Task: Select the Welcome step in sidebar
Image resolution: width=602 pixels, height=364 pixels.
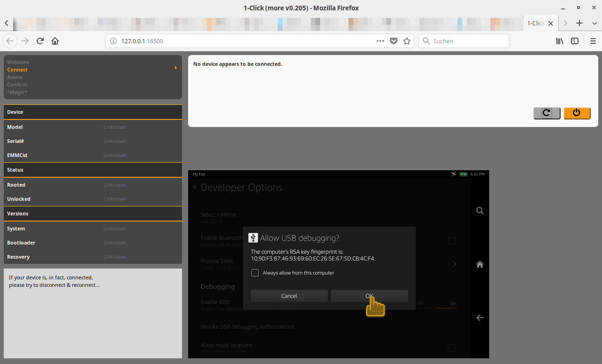Action: click(x=18, y=62)
